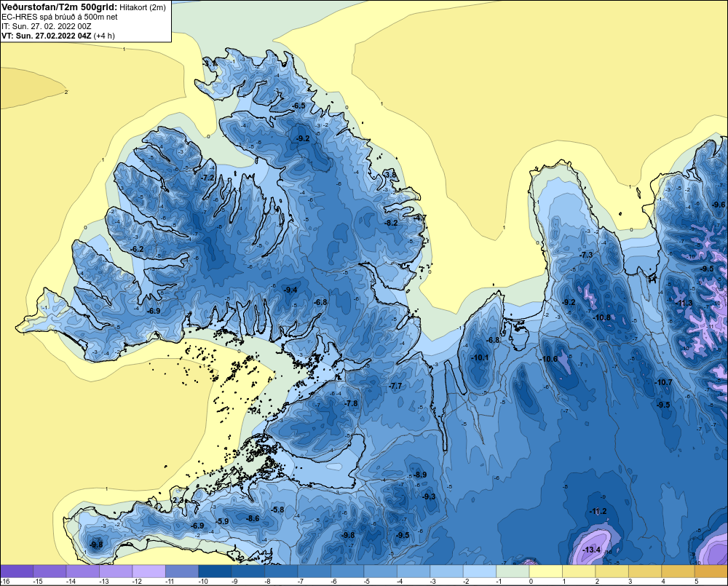Select the -10.1 temperature value
This screenshot has height=586, width=728.
point(480,357)
